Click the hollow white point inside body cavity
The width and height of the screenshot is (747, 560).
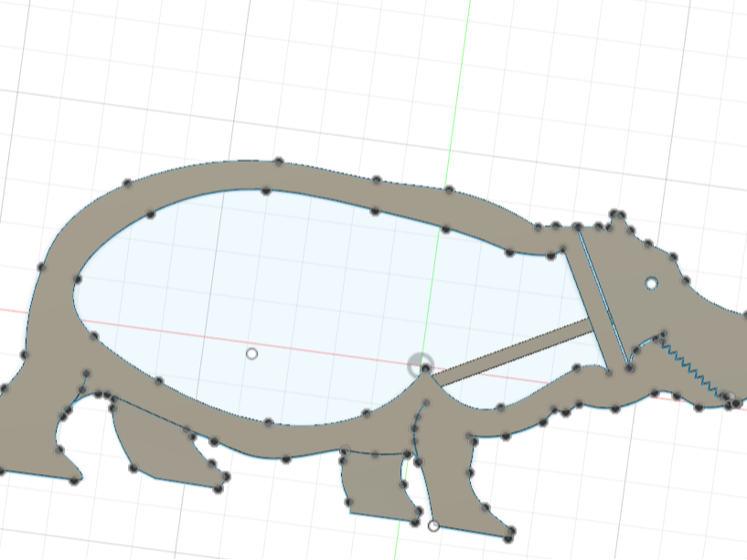coord(252,354)
